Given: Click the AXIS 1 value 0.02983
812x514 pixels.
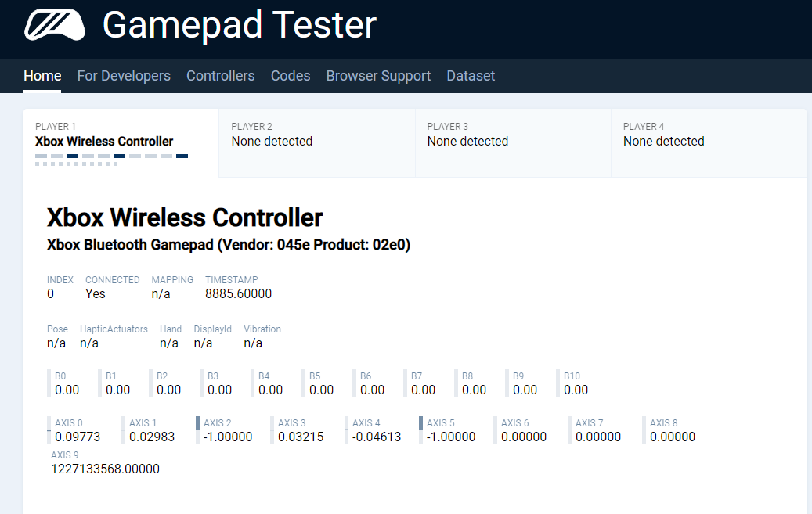Looking at the screenshot, I should tap(152, 437).
